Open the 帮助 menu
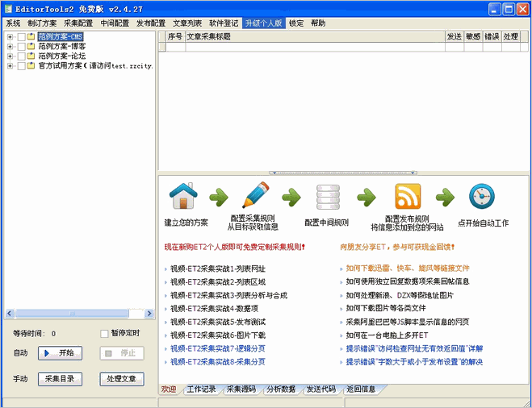 (318, 23)
